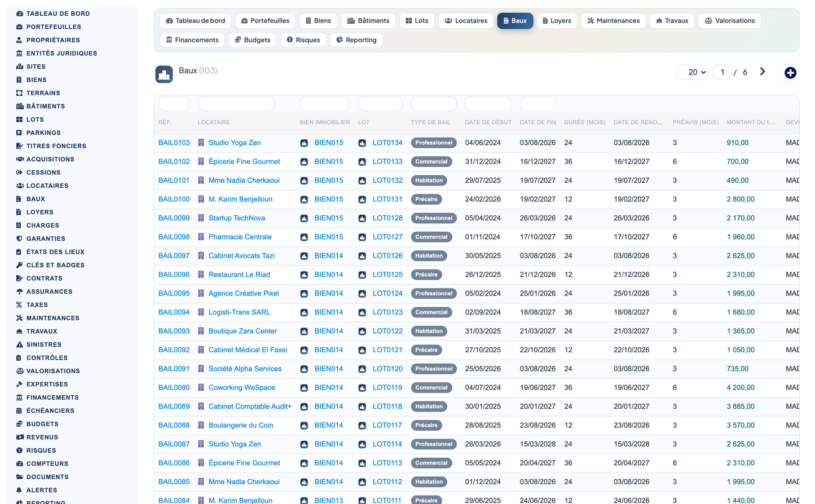The height and width of the screenshot is (504, 815).
Task: Click the Parkings sidebar icon
Action: click(x=20, y=132)
